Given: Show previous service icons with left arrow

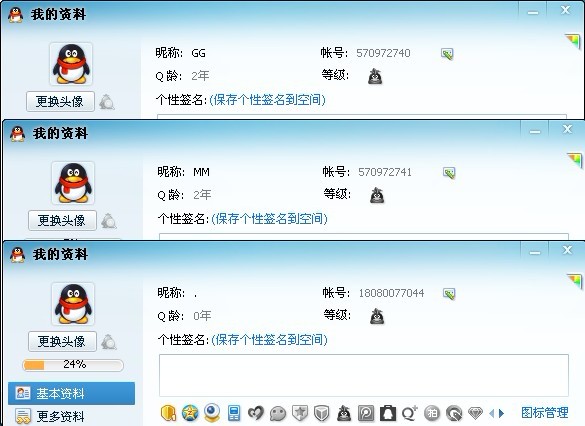Looking at the screenshot, I should click(492, 413).
